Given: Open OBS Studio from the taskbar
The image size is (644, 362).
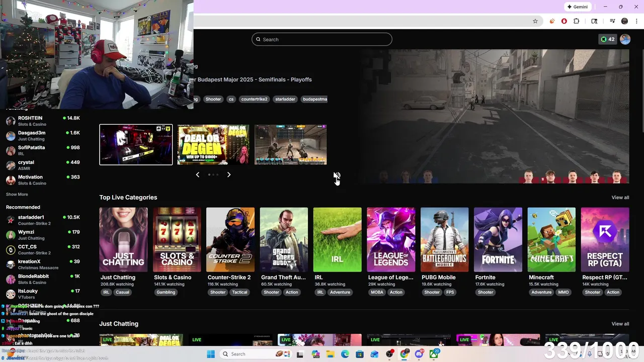Looking at the screenshot, I should (389, 354).
